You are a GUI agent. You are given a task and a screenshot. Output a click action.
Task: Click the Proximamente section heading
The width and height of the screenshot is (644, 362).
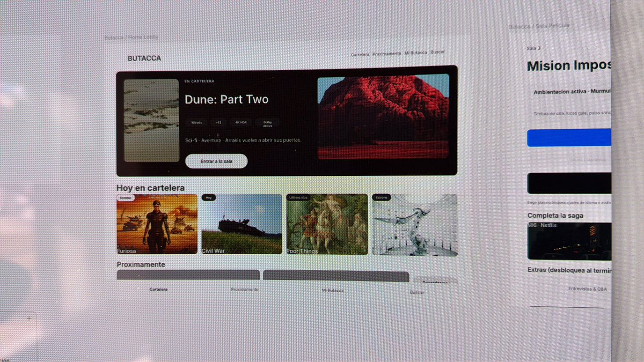[x=141, y=264]
